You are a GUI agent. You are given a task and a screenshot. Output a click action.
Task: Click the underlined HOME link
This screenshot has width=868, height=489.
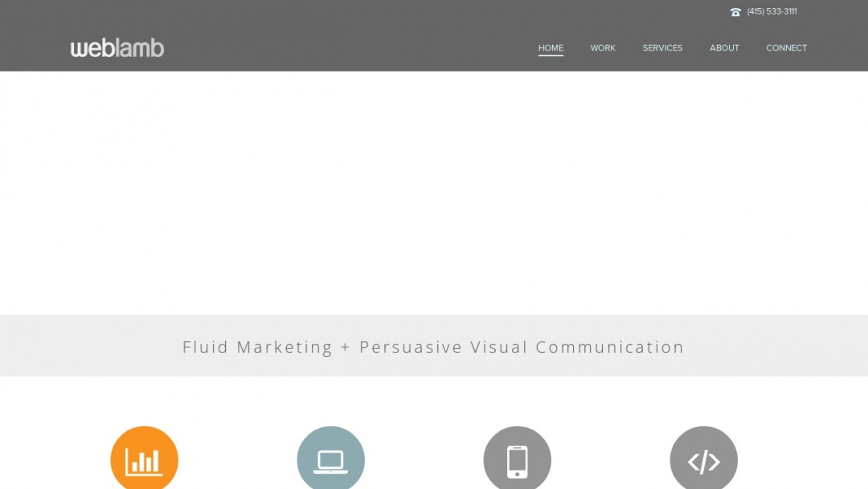tap(551, 48)
